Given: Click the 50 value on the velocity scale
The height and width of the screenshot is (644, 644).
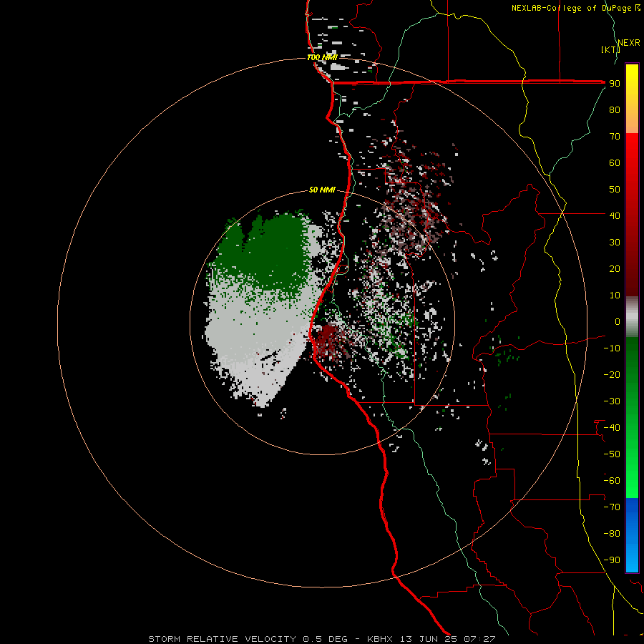Looking at the screenshot, I should pyautogui.click(x=615, y=190).
